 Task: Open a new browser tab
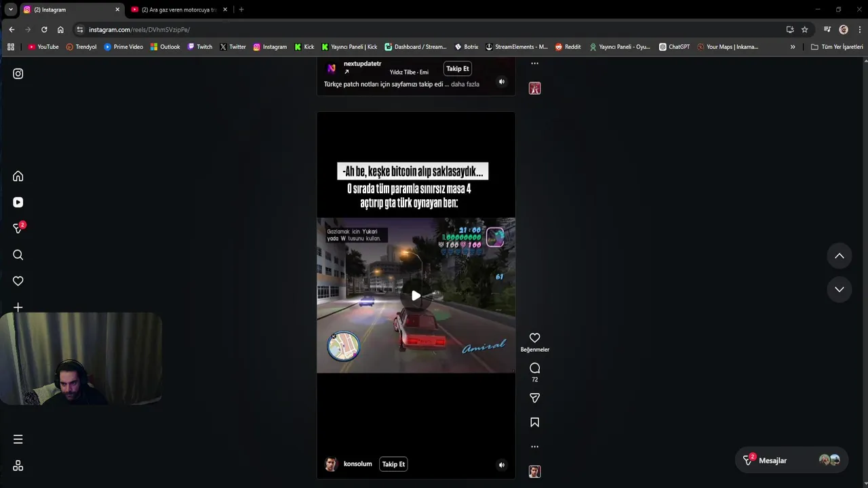pos(241,9)
